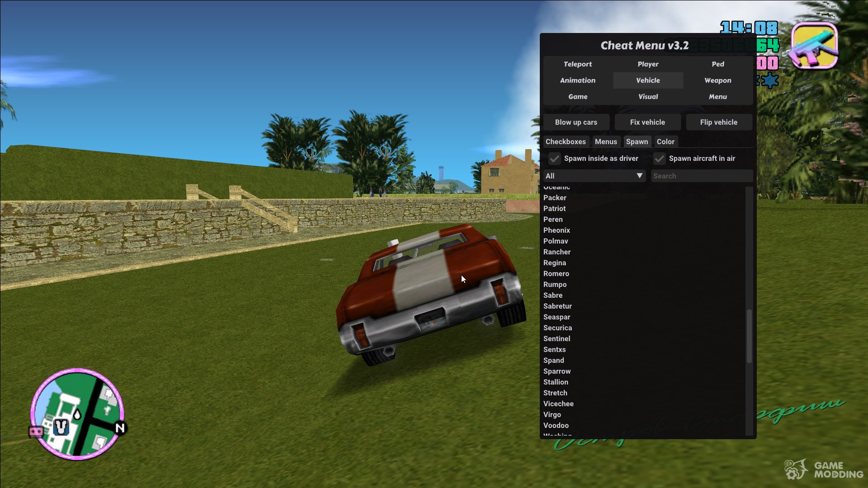Image resolution: width=868 pixels, height=488 pixels.
Task: Toggle Spawn inside as driver checkbox
Action: point(553,159)
